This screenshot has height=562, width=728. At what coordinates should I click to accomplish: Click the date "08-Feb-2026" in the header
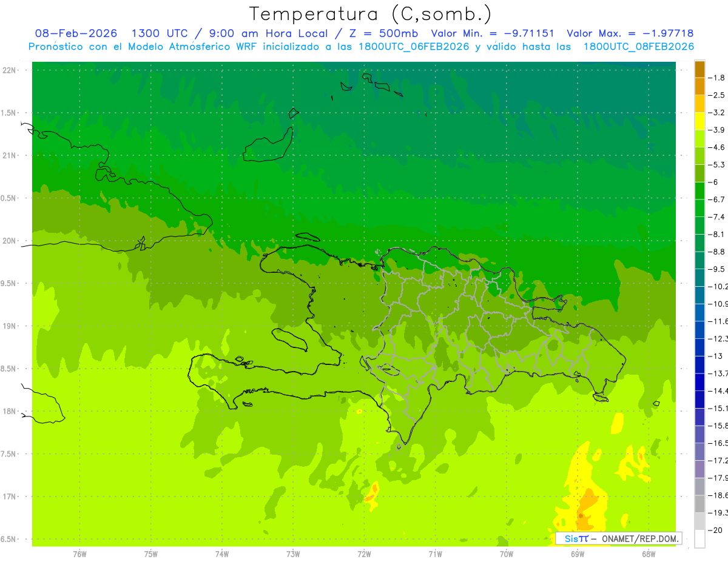[x=76, y=33]
